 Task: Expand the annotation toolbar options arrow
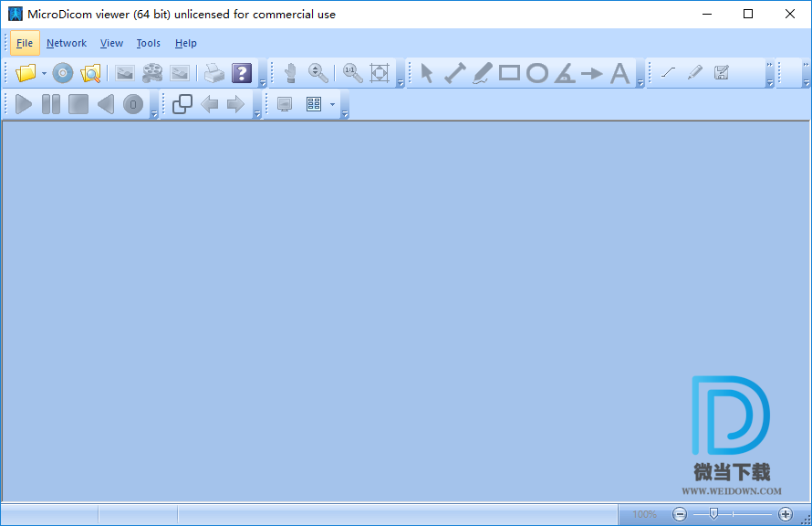tap(640, 83)
